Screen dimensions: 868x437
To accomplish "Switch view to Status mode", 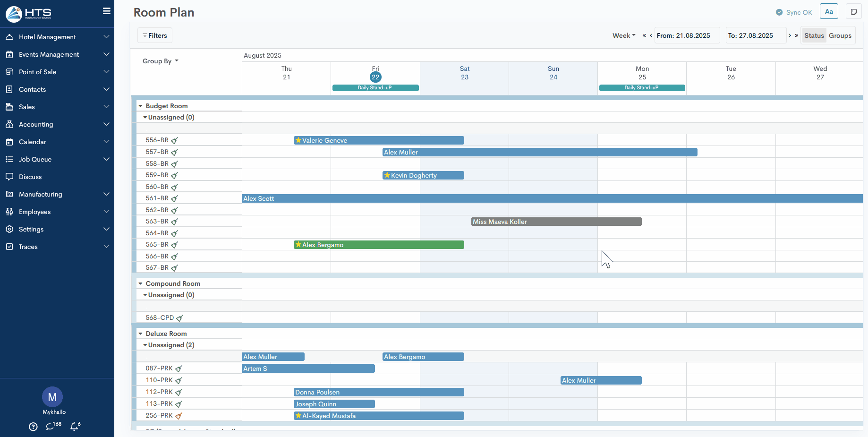I will (814, 35).
